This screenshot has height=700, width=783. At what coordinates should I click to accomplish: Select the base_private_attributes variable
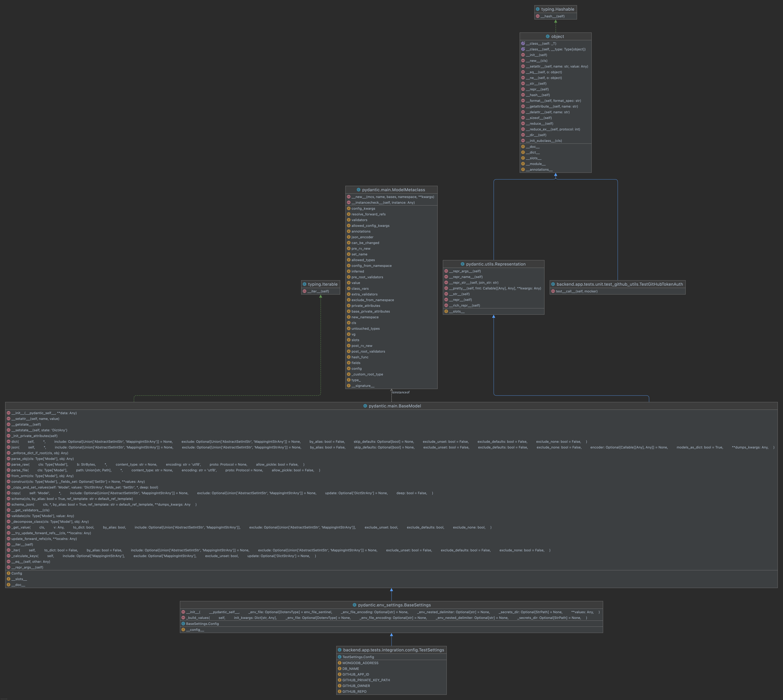pyautogui.click(x=371, y=312)
